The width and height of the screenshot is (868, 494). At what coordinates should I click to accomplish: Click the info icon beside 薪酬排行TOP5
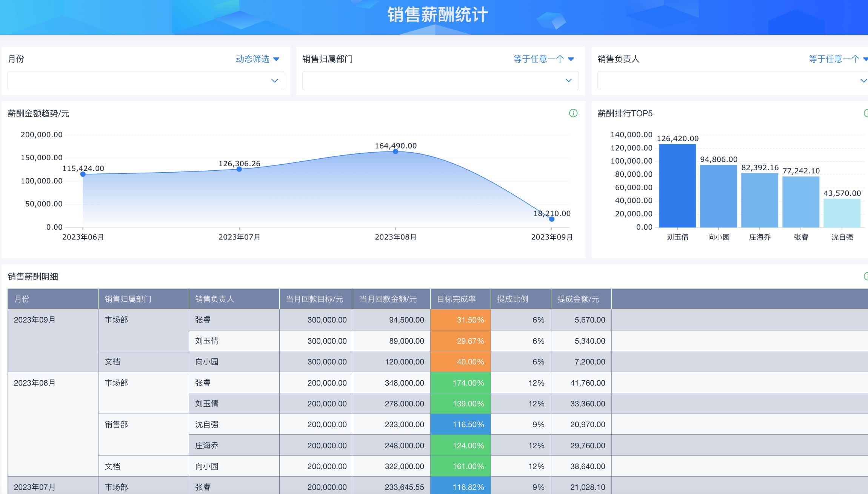tap(866, 113)
